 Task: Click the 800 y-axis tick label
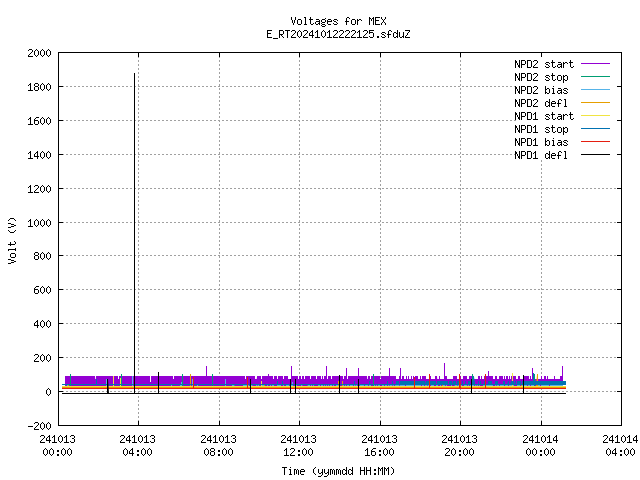(42, 256)
